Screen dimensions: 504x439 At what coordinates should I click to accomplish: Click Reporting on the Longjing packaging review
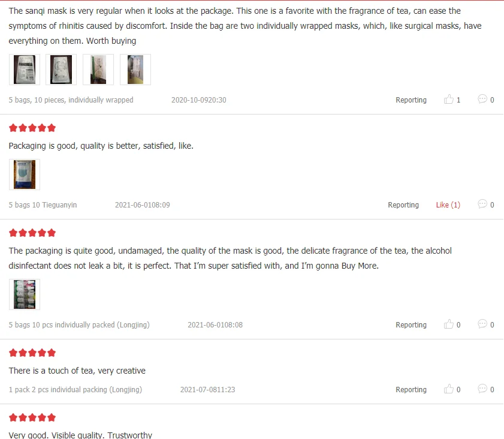click(411, 324)
